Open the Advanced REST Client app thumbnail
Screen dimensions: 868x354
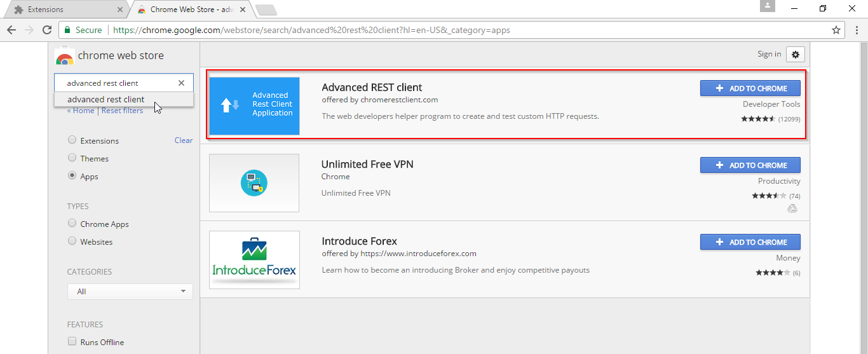pos(254,106)
